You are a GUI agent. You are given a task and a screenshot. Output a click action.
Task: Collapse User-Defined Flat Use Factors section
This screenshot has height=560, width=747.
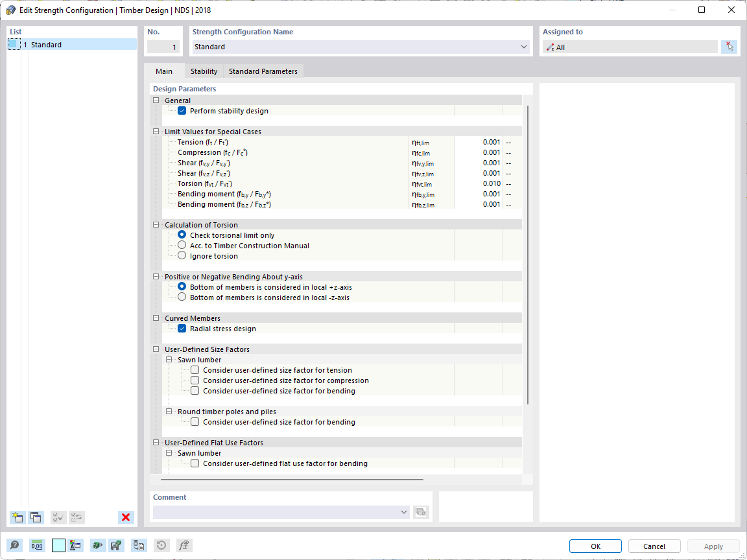click(x=156, y=443)
